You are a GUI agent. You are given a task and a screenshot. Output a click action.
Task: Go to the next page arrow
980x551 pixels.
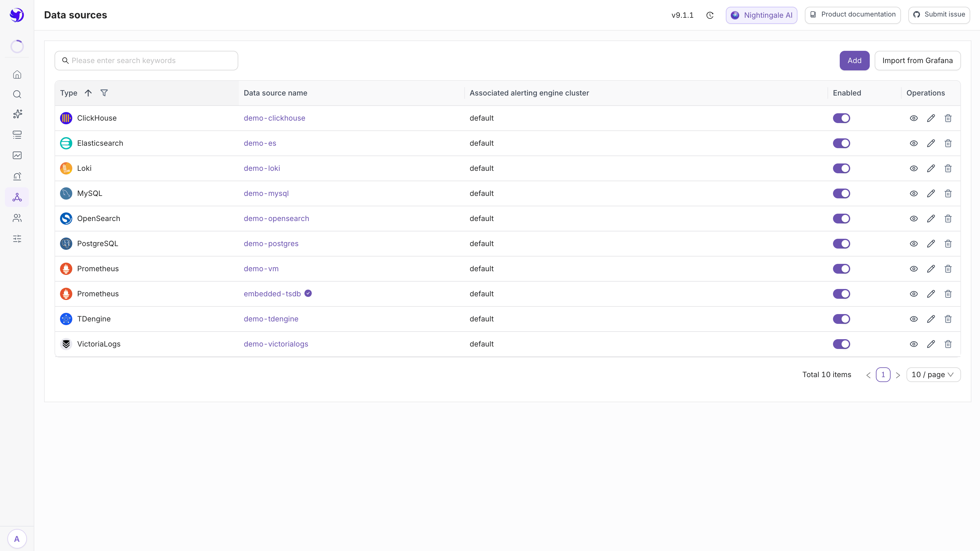[x=898, y=375]
